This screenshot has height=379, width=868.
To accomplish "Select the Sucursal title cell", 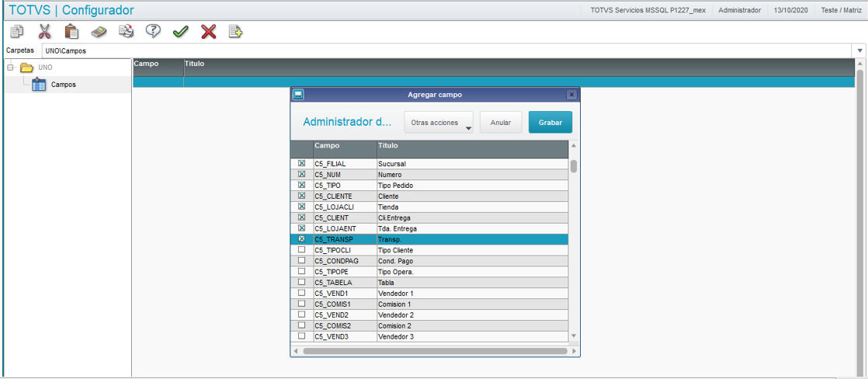I will pyautogui.click(x=471, y=164).
